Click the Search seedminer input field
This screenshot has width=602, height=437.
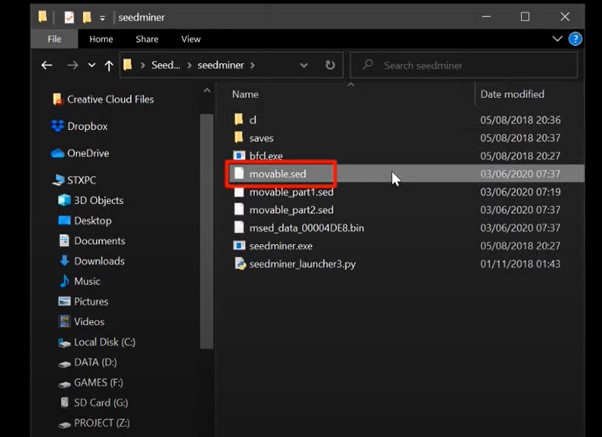tap(464, 65)
